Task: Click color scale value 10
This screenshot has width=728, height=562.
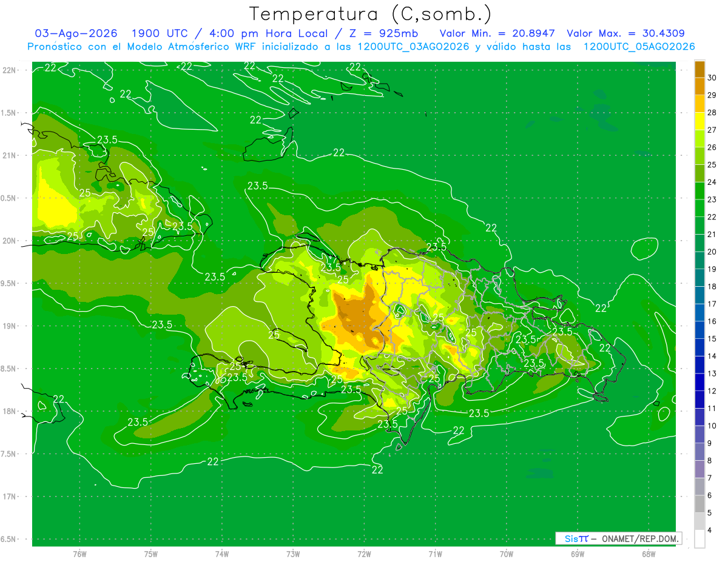Action: [x=712, y=426]
